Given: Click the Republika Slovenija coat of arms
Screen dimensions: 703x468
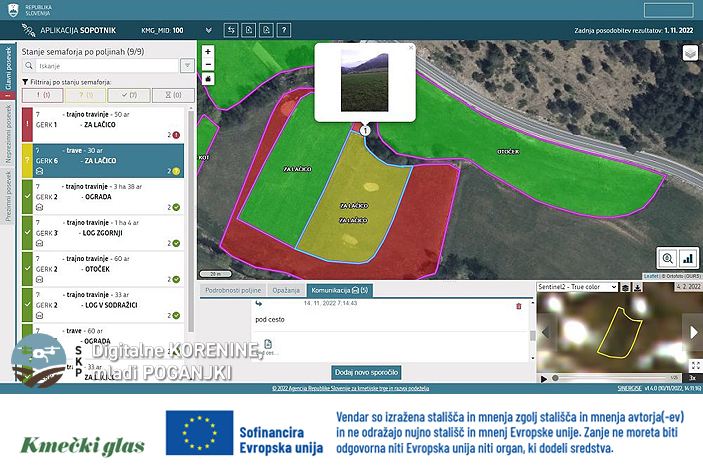Looking at the screenshot, I should click(x=13, y=10).
